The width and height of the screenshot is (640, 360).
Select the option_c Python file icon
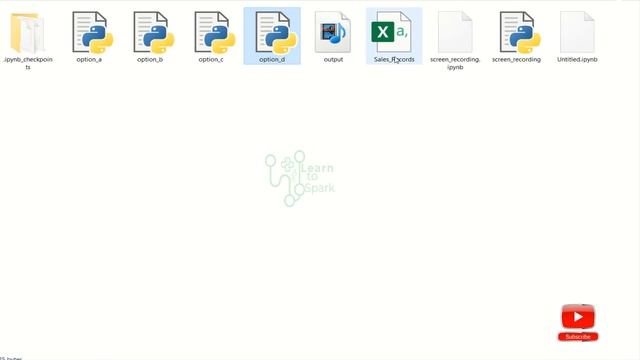point(215,33)
